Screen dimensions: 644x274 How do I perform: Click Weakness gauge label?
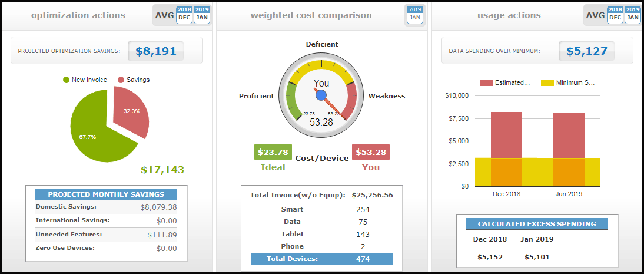pyautogui.click(x=387, y=96)
